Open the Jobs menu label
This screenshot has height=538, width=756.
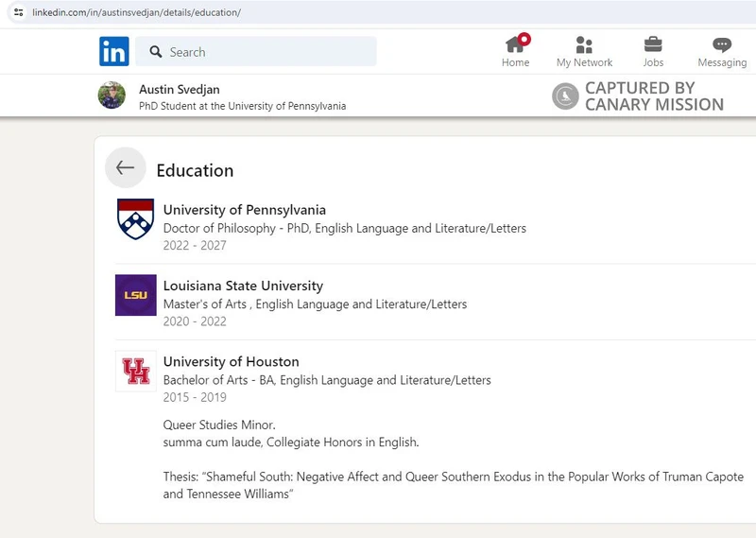click(653, 62)
